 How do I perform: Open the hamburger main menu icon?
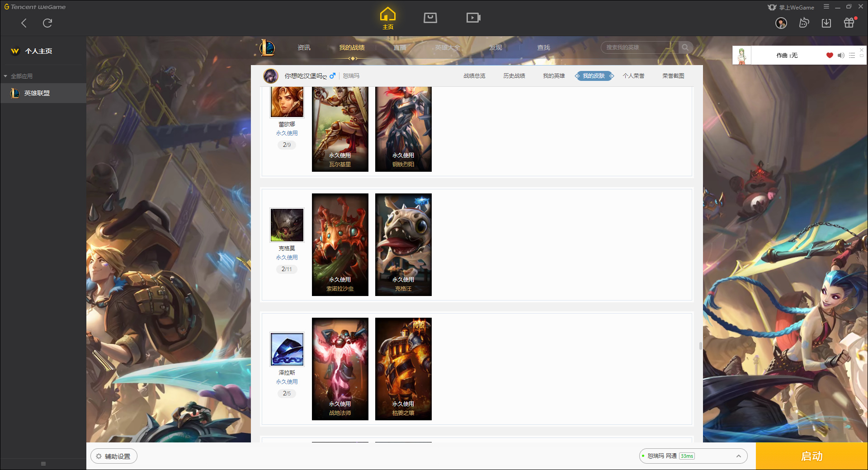pos(826,7)
